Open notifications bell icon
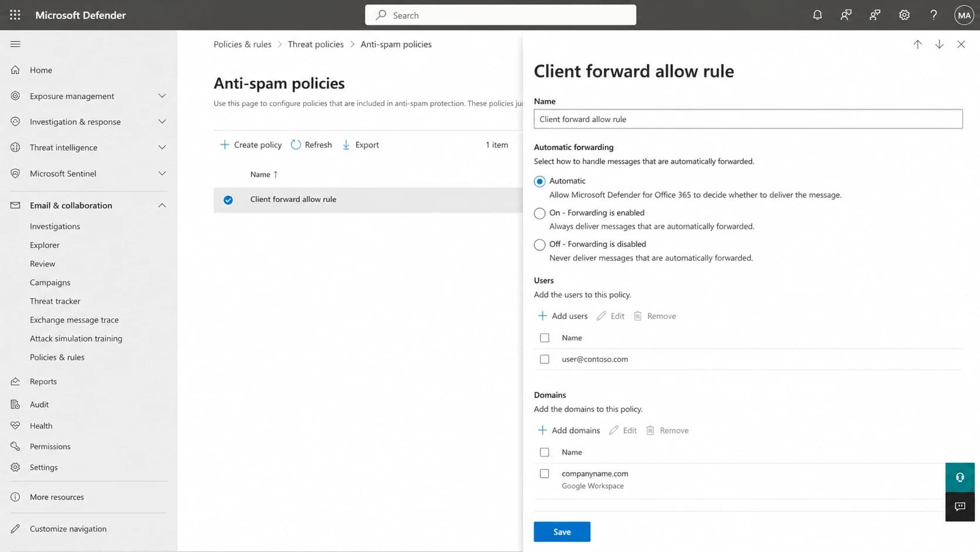The height and width of the screenshot is (552, 980). (x=817, y=15)
